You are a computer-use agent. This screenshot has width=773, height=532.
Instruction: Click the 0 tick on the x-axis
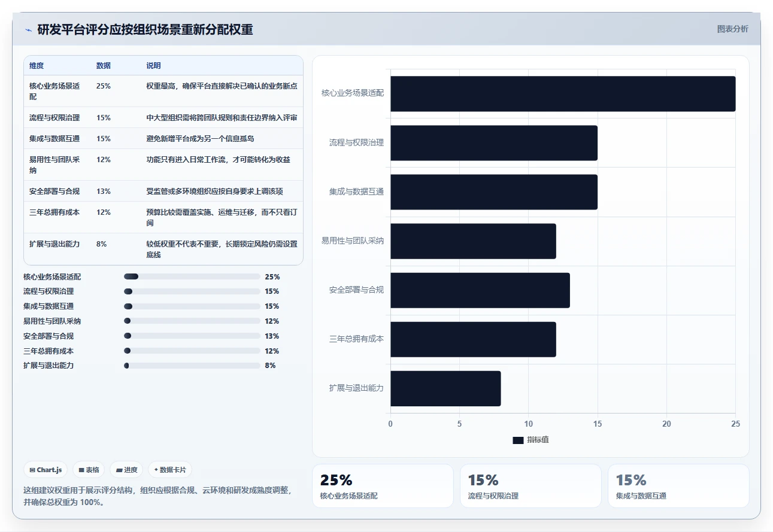(390, 424)
